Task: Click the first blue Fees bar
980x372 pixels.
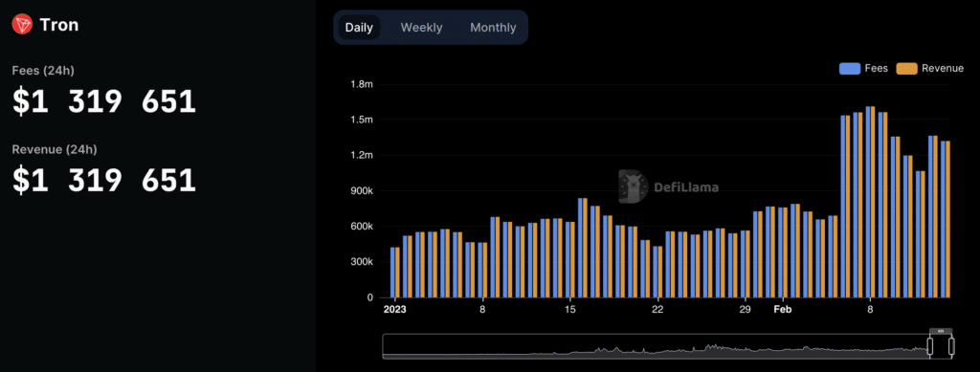Action: coord(392,273)
